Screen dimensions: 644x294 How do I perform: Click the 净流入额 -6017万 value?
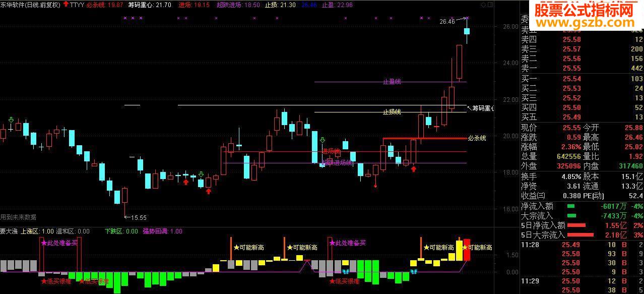point(613,206)
